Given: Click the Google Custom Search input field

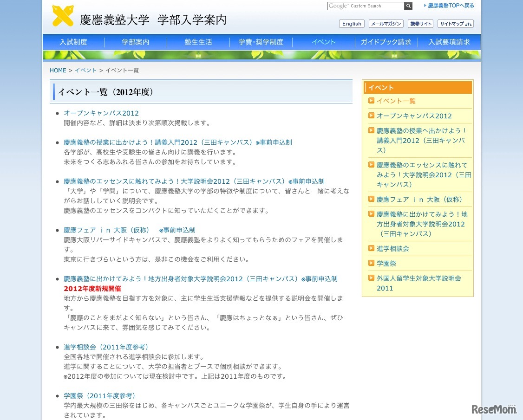Looking at the screenshot, I should click(366, 6).
